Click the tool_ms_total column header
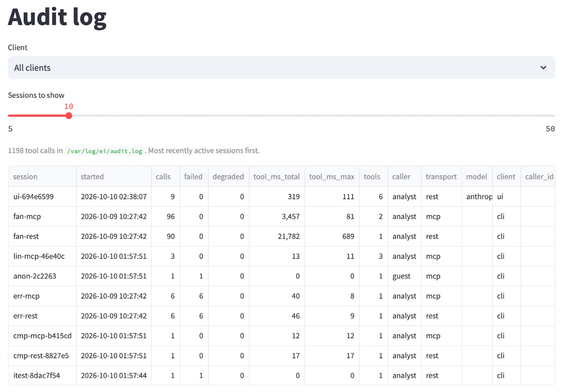The width and height of the screenshot is (561, 392). [x=277, y=176]
